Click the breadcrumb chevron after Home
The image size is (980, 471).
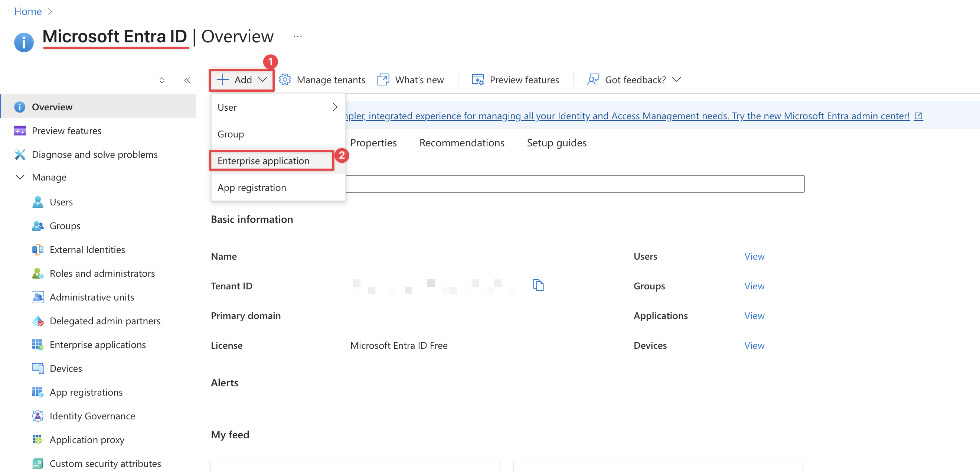pos(50,12)
